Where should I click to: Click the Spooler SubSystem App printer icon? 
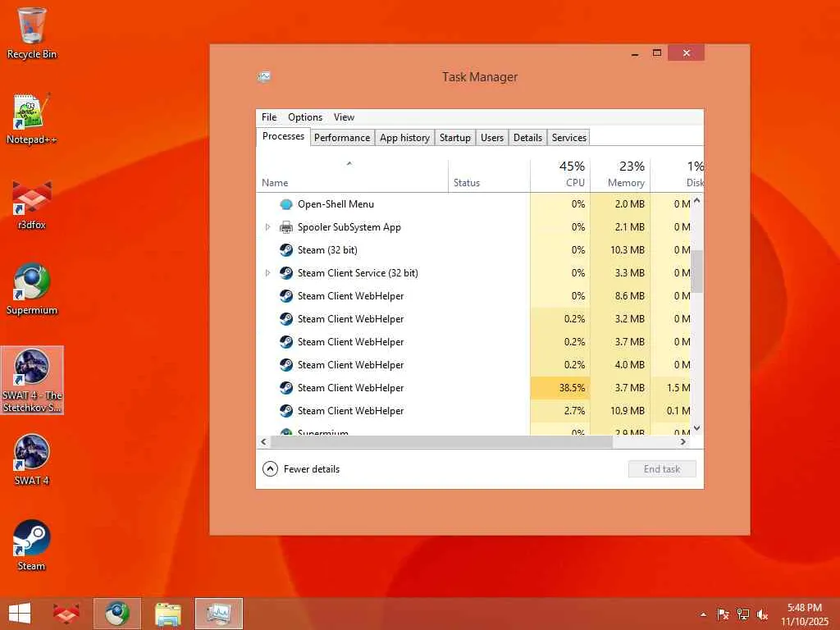pos(286,227)
